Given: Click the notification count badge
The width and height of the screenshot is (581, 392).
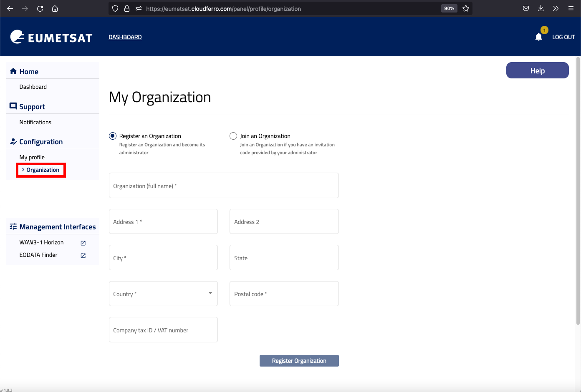Looking at the screenshot, I should coord(544,30).
